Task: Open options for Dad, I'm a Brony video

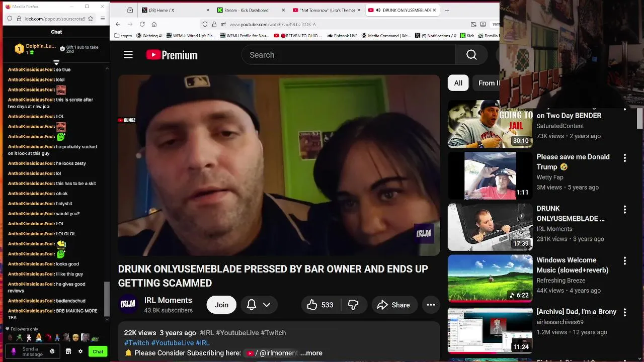Action: 625,313
